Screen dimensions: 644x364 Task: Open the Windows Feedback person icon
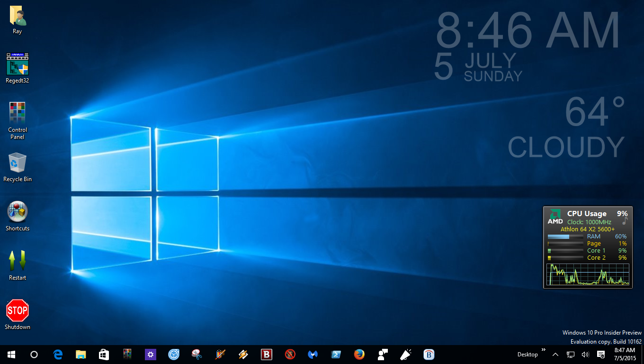coord(383,354)
